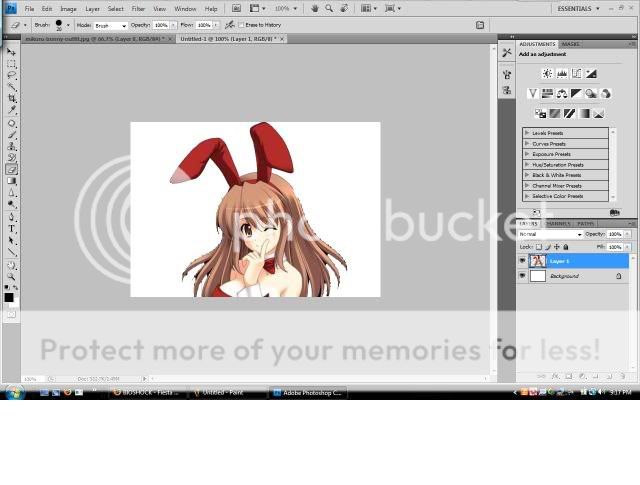Click the foreground color swatch
Viewport: 640px width, 485px height.
pyautogui.click(x=9, y=298)
